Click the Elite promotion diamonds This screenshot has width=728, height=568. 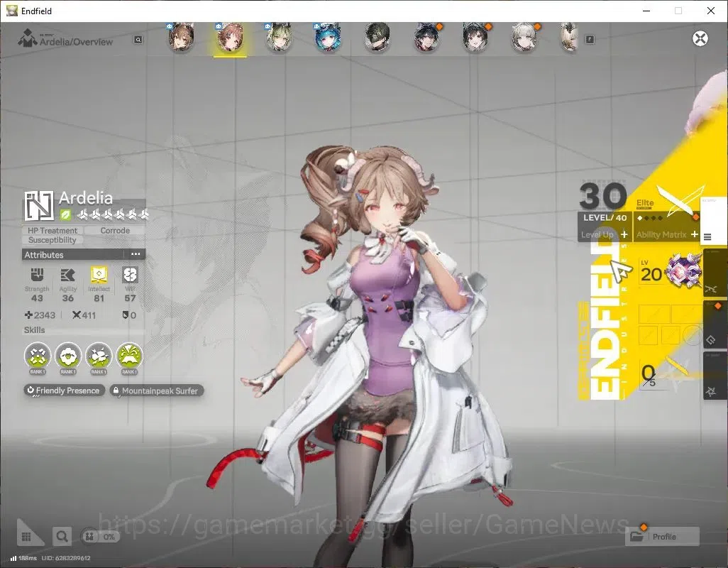(x=650, y=218)
